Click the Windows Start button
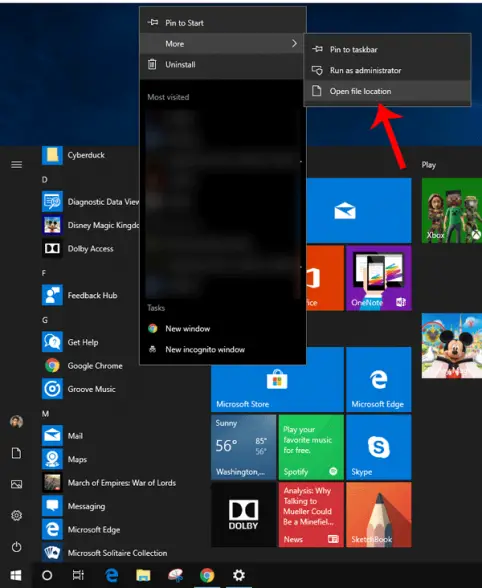Image resolution: width=482 pixels, height=588 pixels. tap(15, 575)
